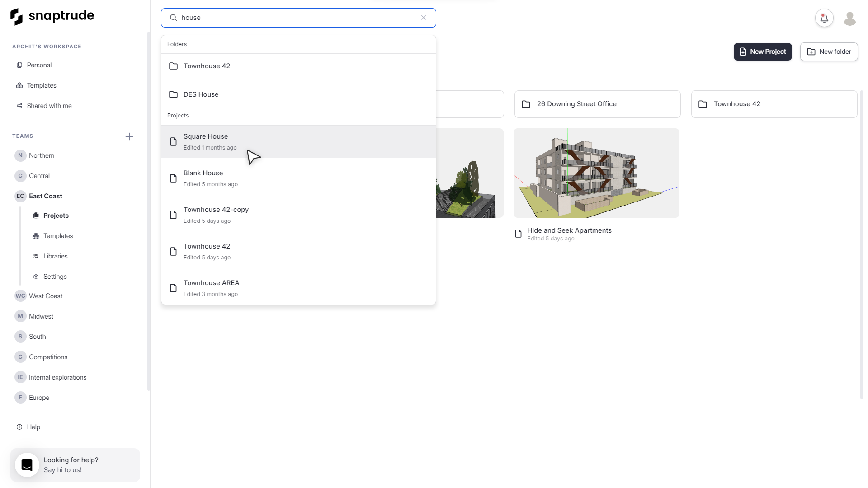
Task: Open workspace Templates in sidebar
Action: 42,85
